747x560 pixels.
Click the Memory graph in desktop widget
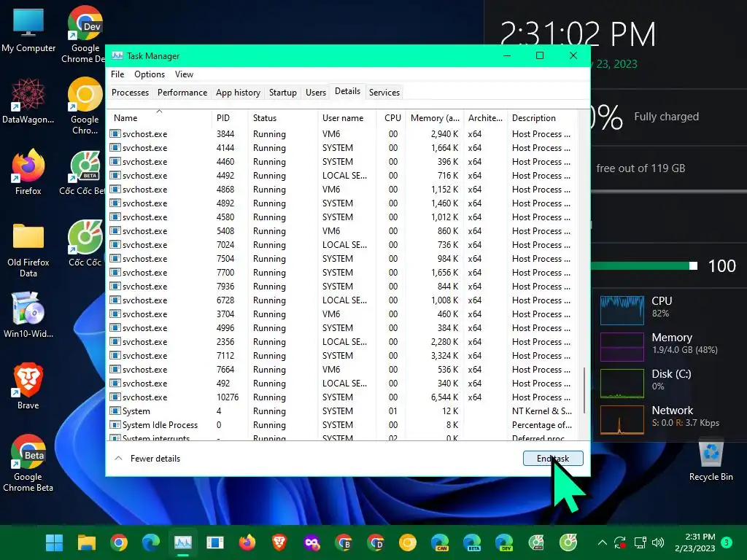point(622,346)
